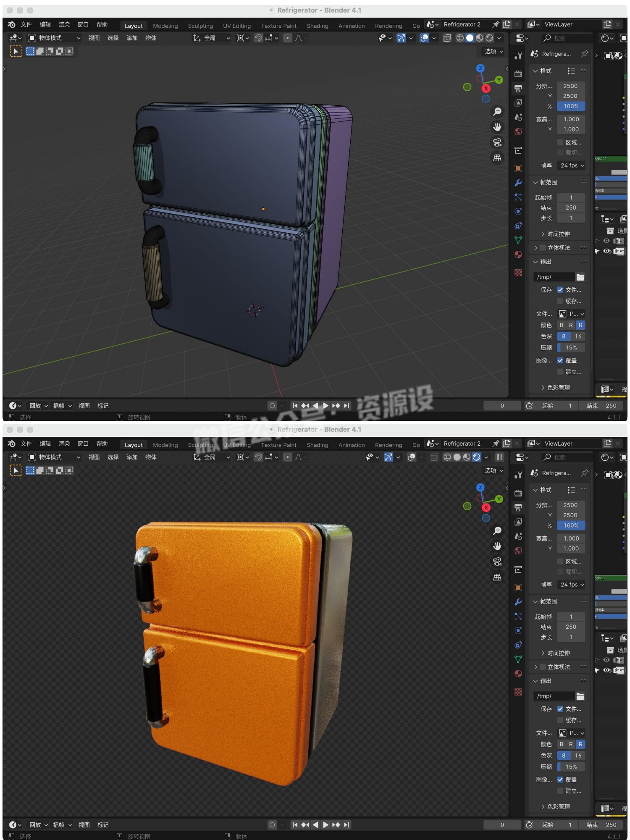Open Scene properties tab in the orange-fridge window

tap(518, 536)
